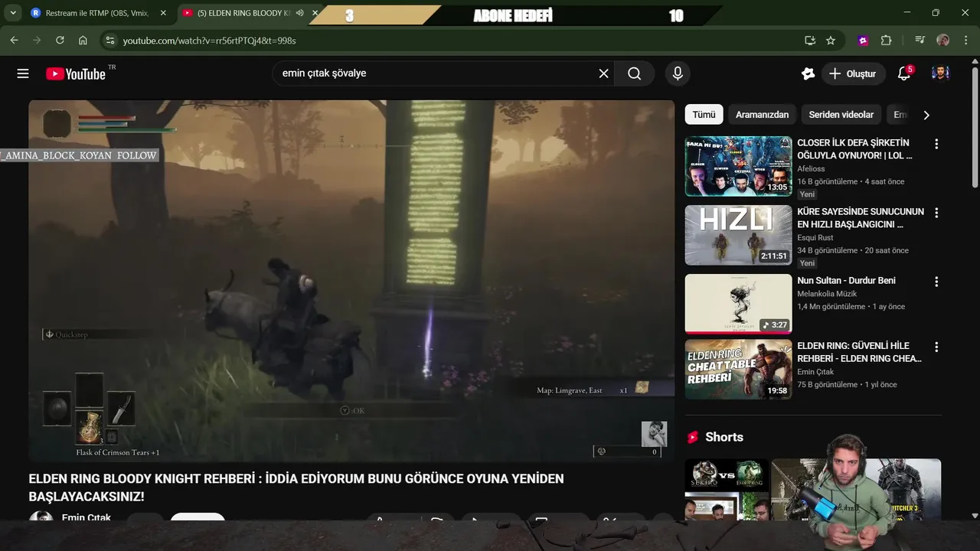This screenshot has width=980, height=551.
Task: Open the media control icon in toolbar
Action: pos(920,40)
